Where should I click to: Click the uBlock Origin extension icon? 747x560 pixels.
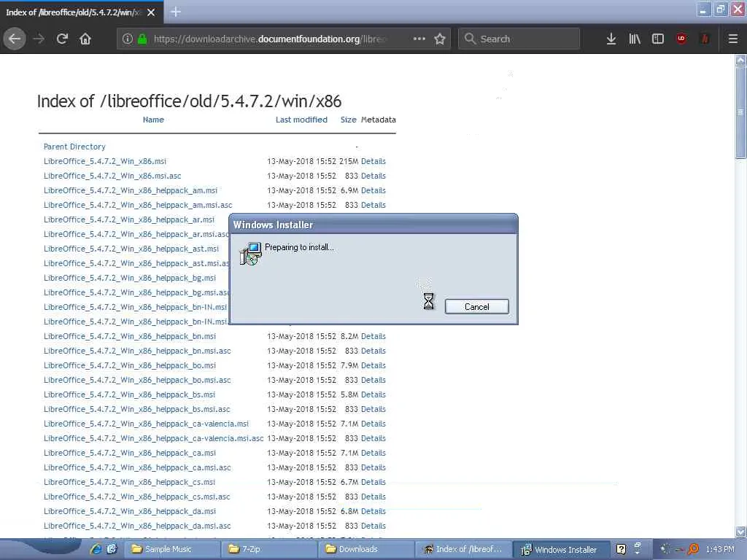tap(681, 39)
